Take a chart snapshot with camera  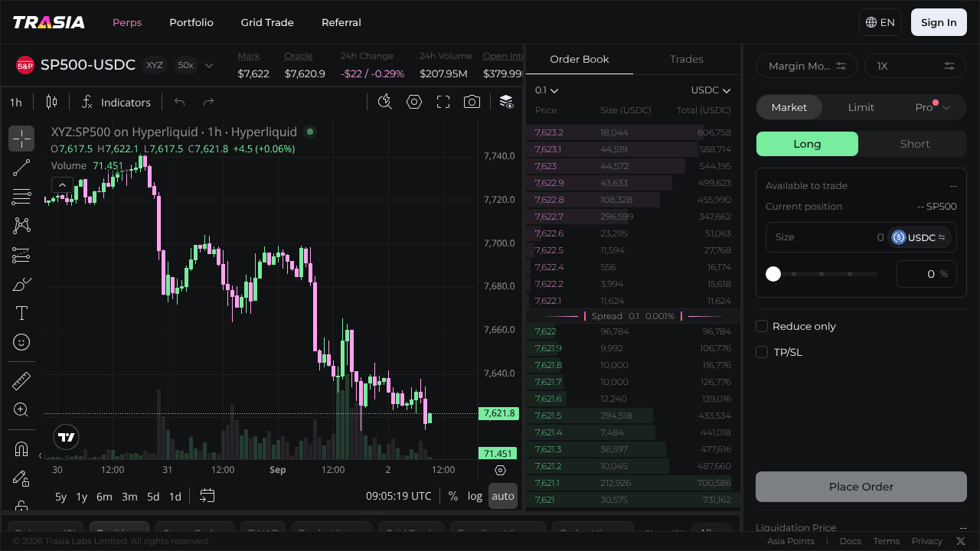(x=472, y=102)
